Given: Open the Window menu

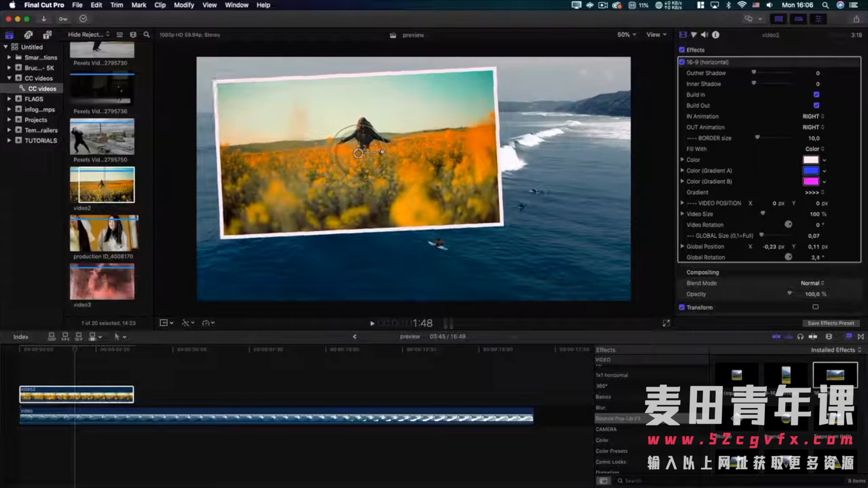Looking at the screenshot, I should 236,5.
